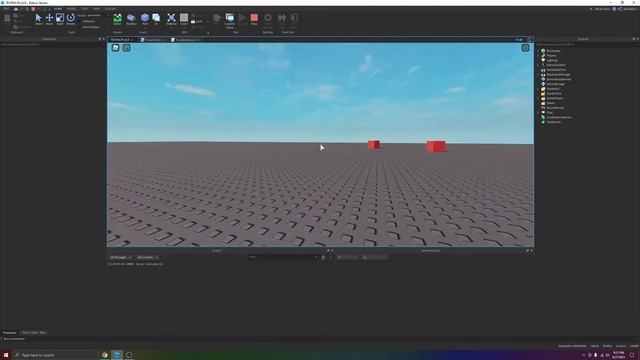Expand the Workspace node arrow

point(538,51)
